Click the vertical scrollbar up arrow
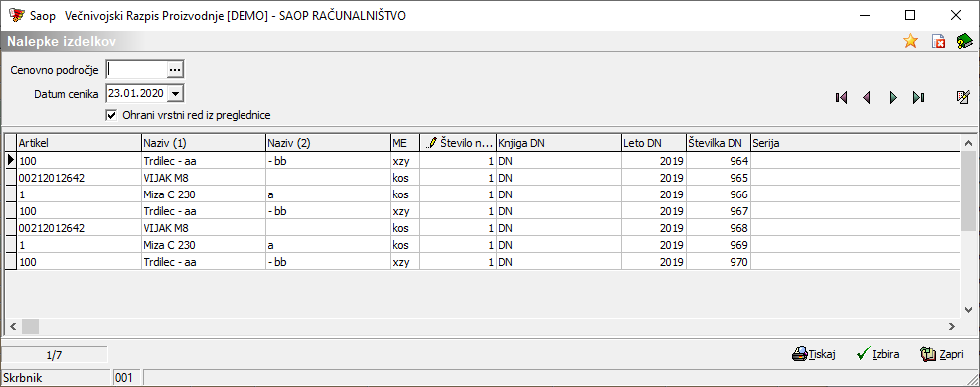Image resolution: width=980 pixels, height=387 pixels. tap(968, 143)
